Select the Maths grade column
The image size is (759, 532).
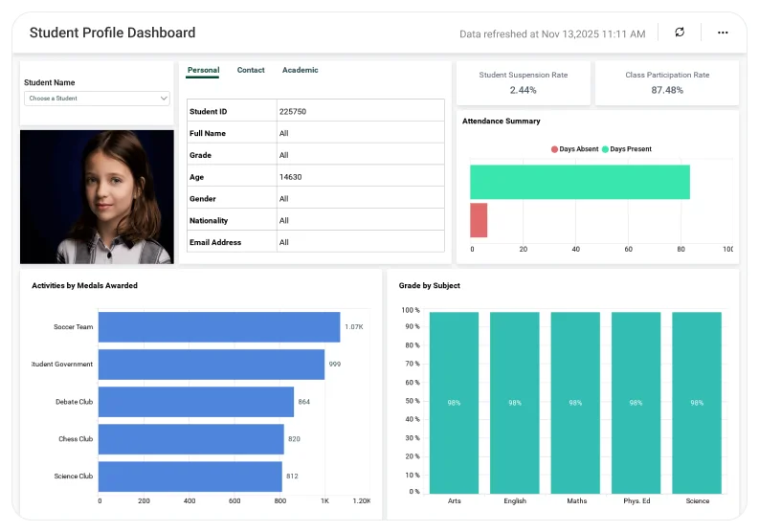coord(575,403)
